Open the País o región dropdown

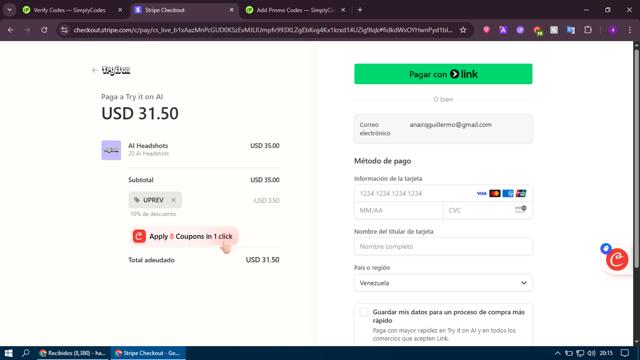[x=443, y=283]
